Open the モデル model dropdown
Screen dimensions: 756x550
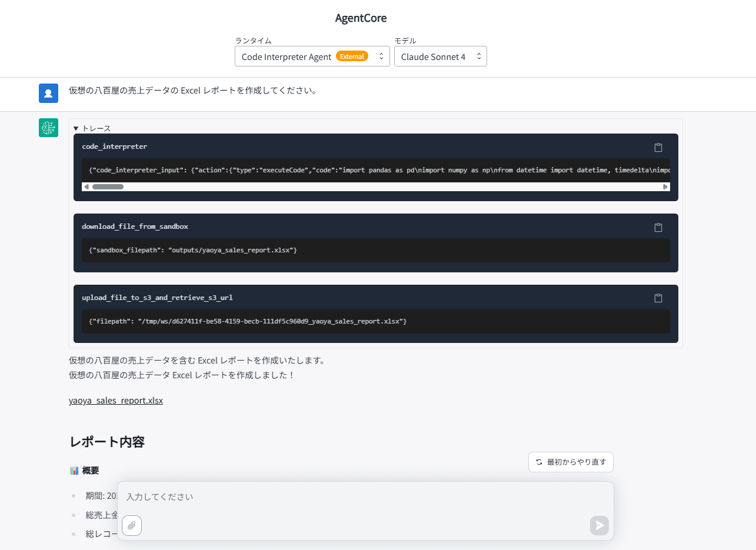[440, 56]
